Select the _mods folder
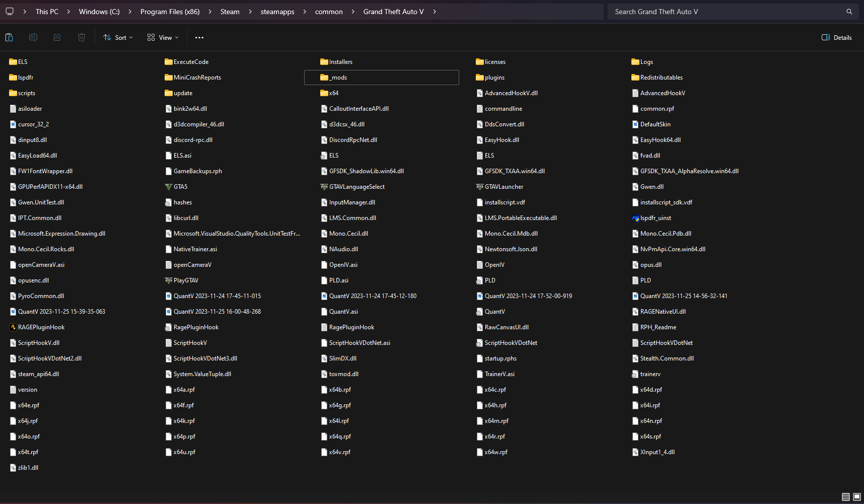Viewport: 864px width, 504px height. [x=338, y=78]
